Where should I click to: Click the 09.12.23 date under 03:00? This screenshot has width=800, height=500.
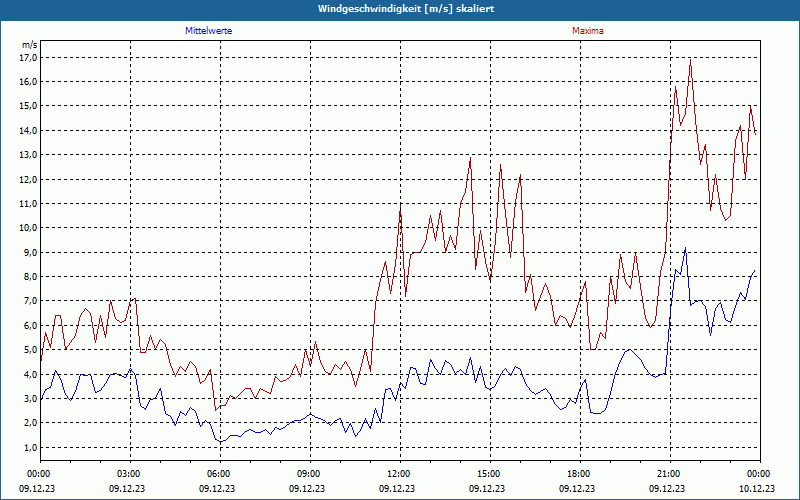[127, 488]
